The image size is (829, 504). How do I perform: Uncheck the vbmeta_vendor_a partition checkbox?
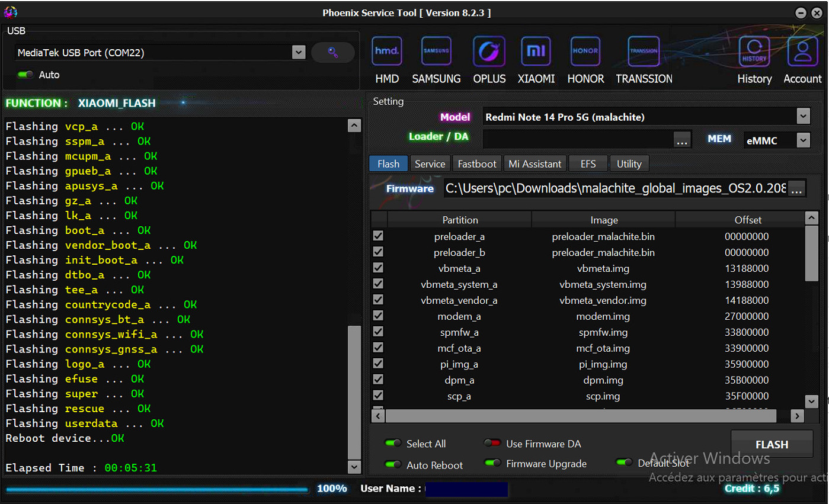click(x=378, y=300)
